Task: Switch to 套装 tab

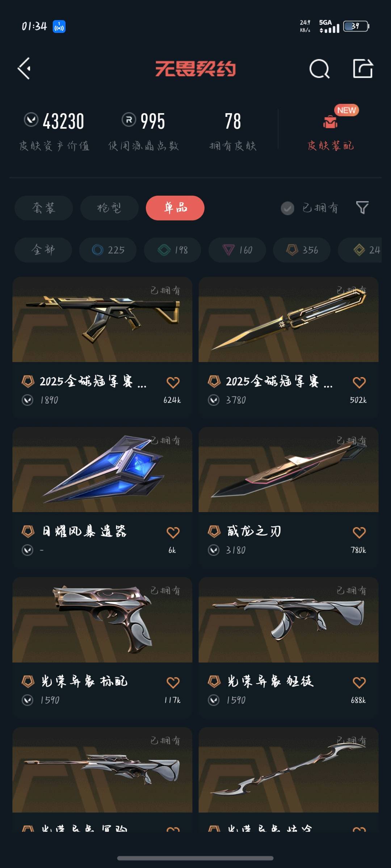Action: [44, 208]
